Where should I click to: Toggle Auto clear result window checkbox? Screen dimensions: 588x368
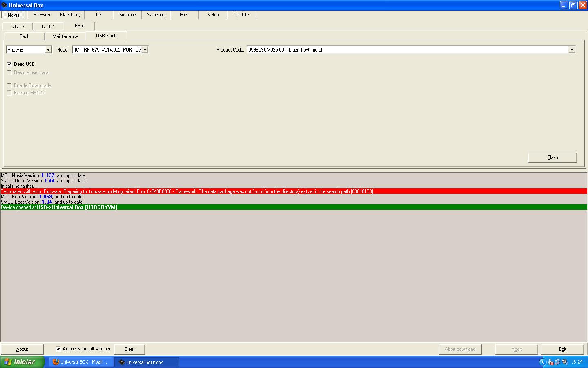tap(58, 349)
